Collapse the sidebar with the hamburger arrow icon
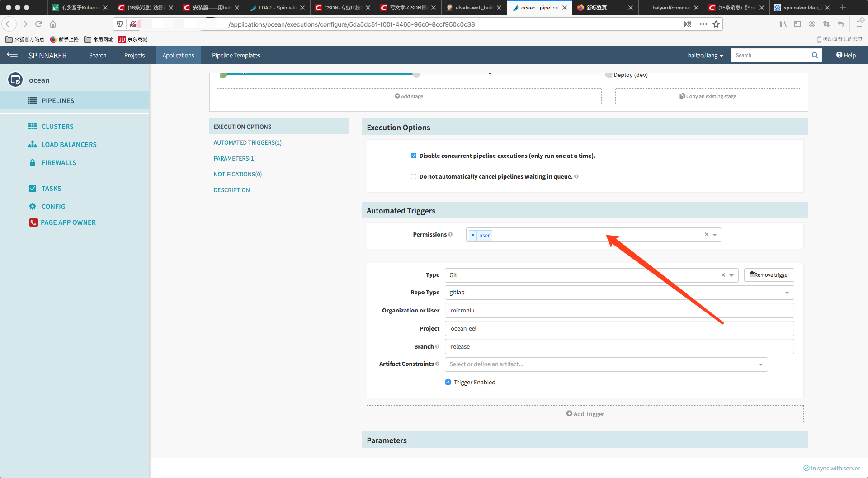This screenshot has width=868, height=478. (12, 55)
